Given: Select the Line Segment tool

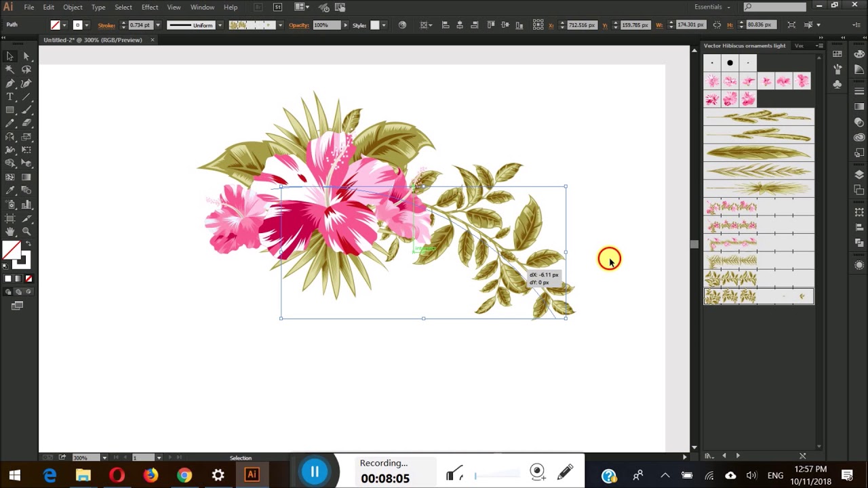Looking at the screenshot, I should [26, 97].
